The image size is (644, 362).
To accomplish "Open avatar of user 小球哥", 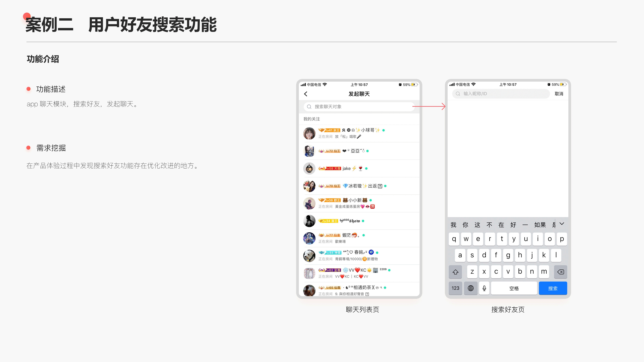I will pos(309,133).
